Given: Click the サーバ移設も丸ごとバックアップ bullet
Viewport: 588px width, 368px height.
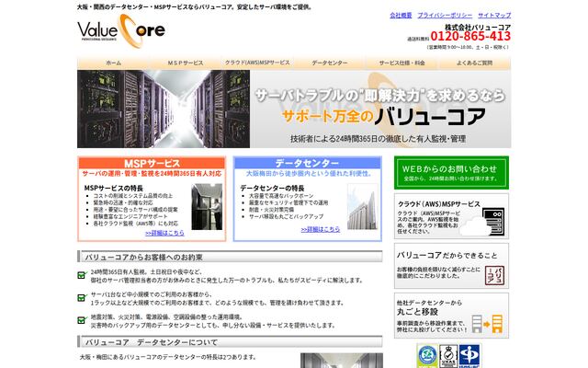Looking at the screenshot, I should pyautogui.click(x=286, y=217).
